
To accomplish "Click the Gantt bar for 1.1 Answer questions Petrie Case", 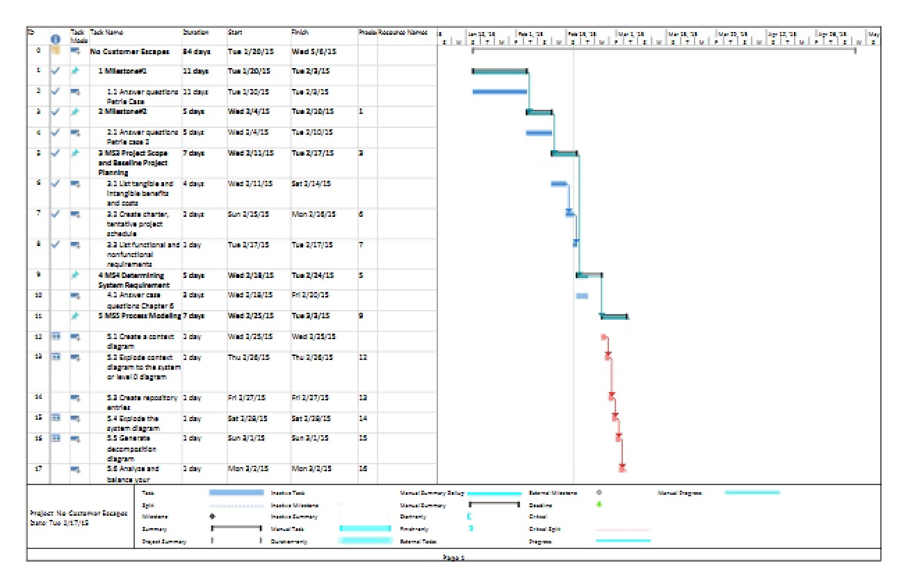I will [x=499, y=91].
